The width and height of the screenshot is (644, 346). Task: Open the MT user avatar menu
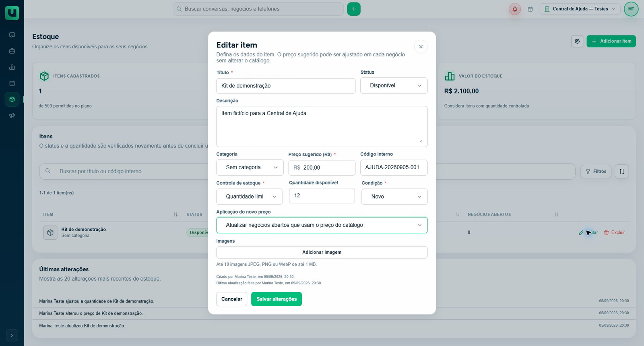pos(631,9)
